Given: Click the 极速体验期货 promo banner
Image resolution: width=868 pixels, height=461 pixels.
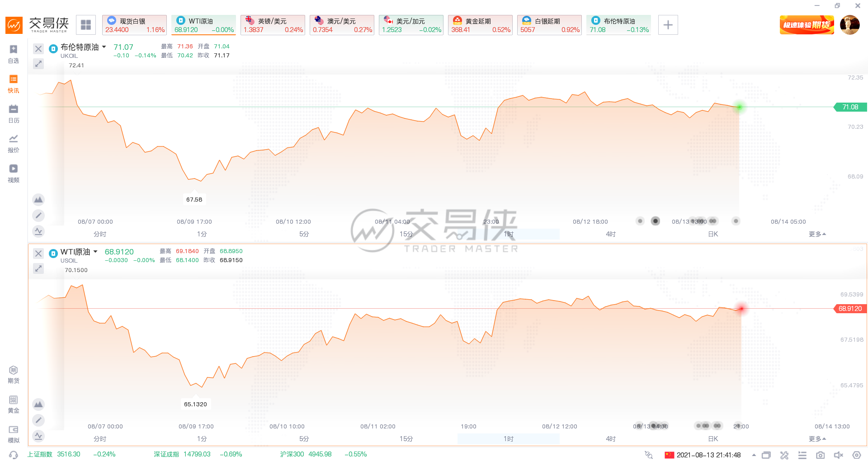Looking at the screenshot, I should [807, 25].
